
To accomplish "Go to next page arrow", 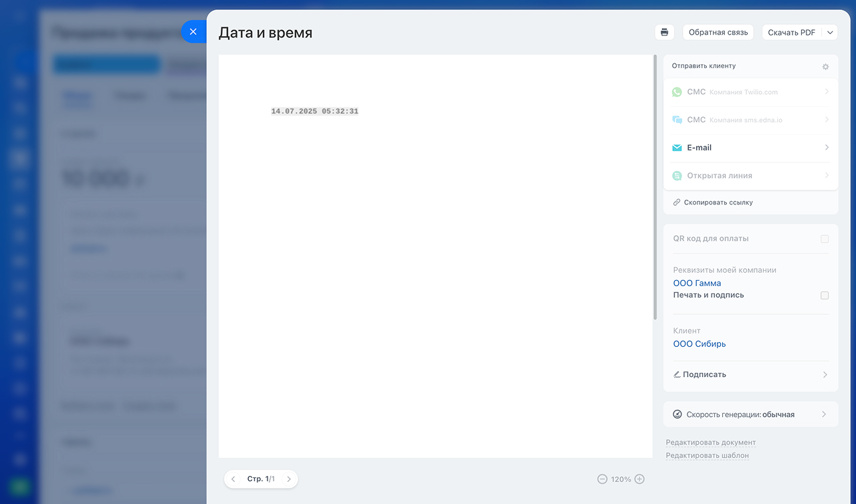I will pyautogui.click(x=289, y=479).
